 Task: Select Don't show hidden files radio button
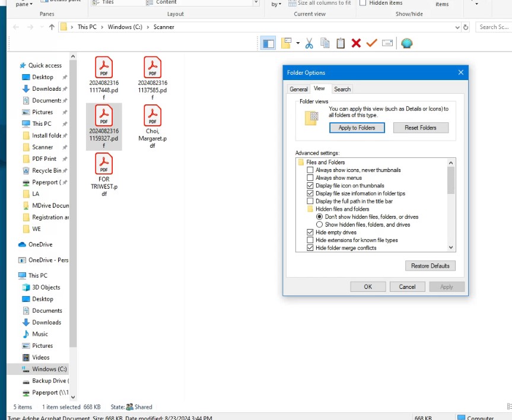319,217
